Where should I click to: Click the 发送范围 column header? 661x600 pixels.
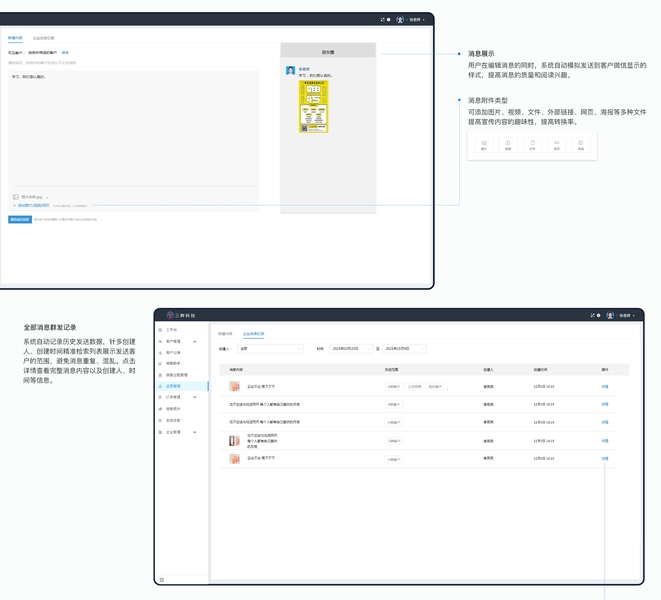(x=391, y=370)
